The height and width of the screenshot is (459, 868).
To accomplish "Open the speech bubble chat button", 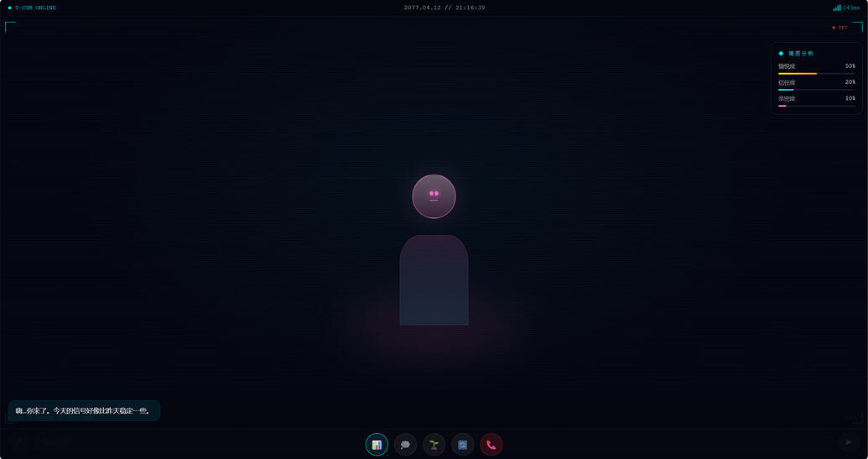I will (405, 445).
